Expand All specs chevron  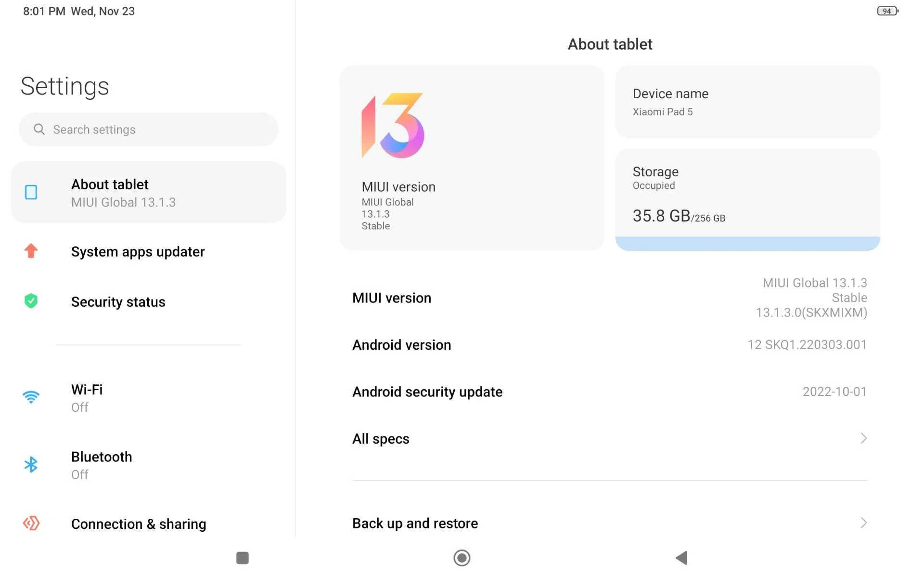click(863, 438)
